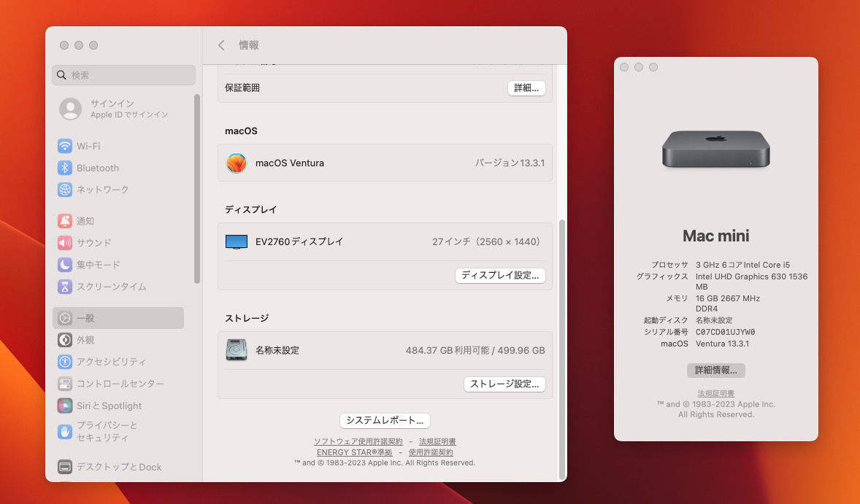Select the ネットワーク globe icon
This screenshot has width=860, height=504.
pos(65,190)
